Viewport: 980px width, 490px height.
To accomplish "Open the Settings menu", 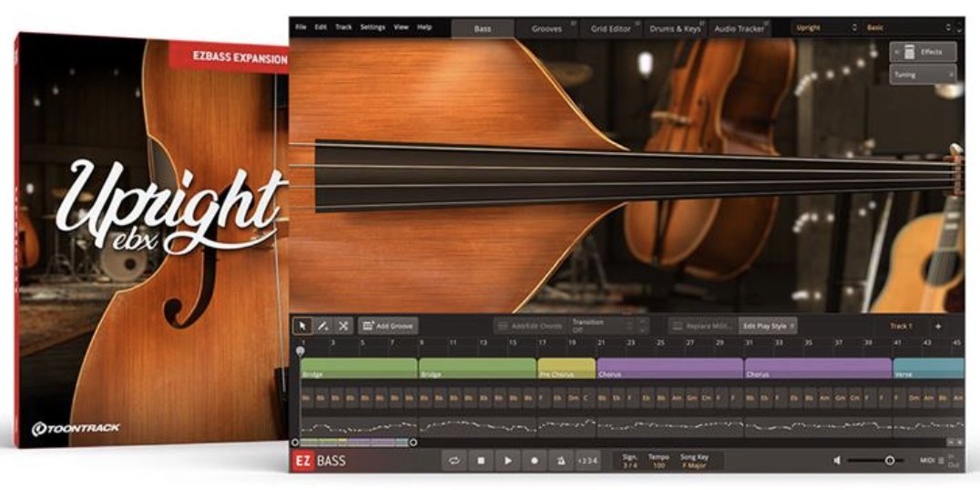I will [373, 27].
